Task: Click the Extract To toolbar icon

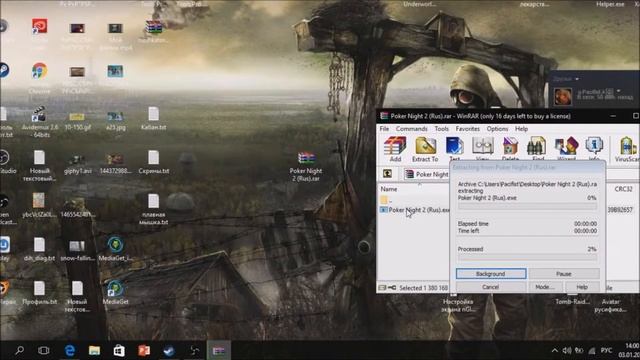Action: click(x=425, y=149)
